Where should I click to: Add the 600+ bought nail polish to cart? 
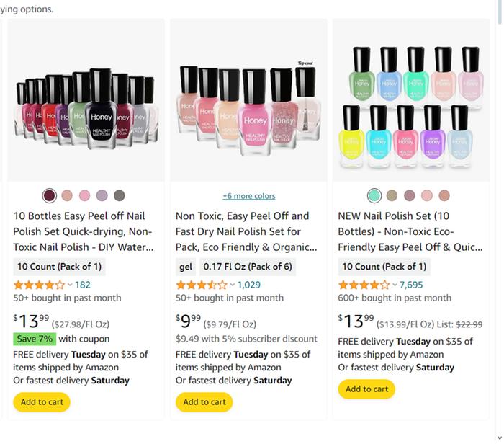coord(366,389)
